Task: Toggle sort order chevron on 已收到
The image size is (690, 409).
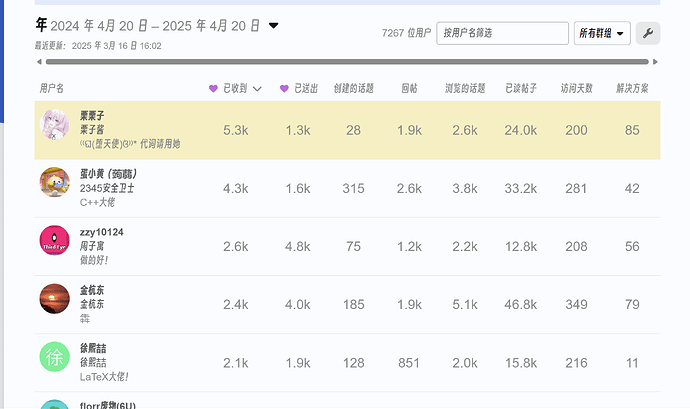Action: click(257, 89)
